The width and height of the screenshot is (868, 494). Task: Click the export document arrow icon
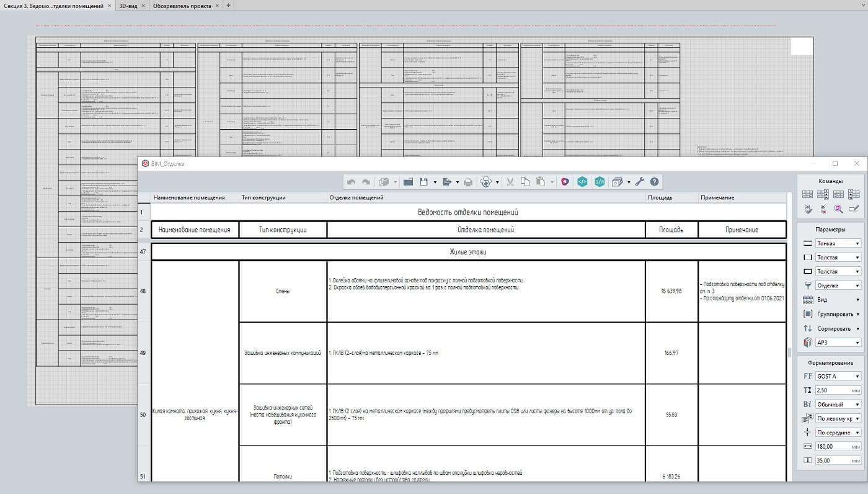click(x=446, y=182)
